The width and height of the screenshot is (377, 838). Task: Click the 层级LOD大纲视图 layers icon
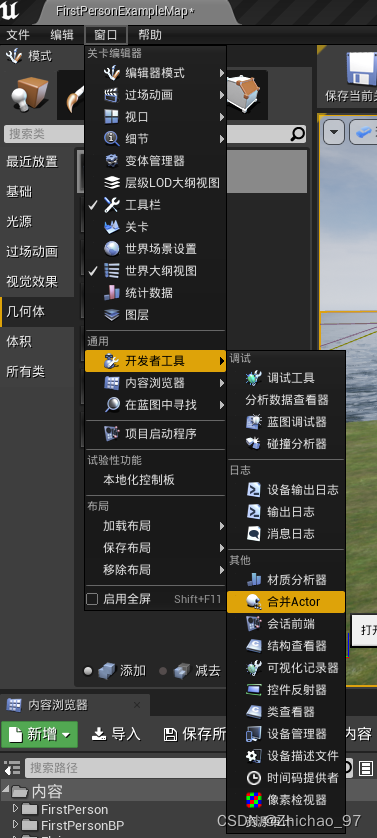coord(111,183)
